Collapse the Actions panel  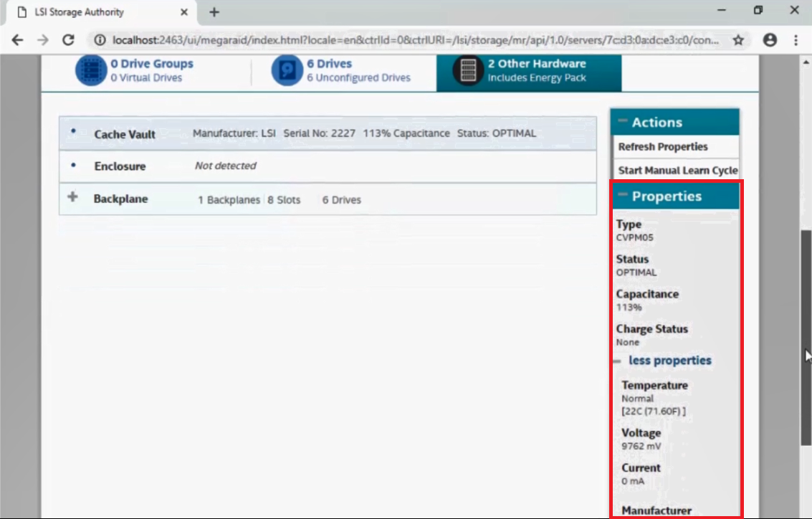tap(622, 122)
